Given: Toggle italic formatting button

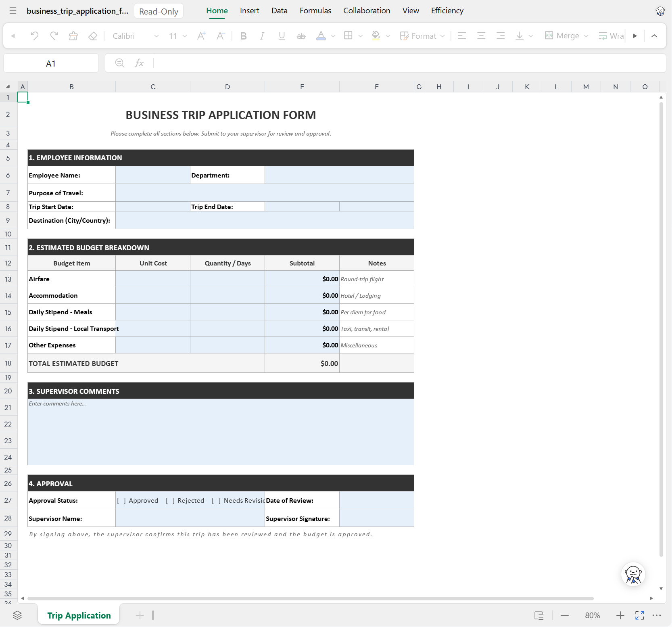Looking at the screenshot, I should (262, 36).
